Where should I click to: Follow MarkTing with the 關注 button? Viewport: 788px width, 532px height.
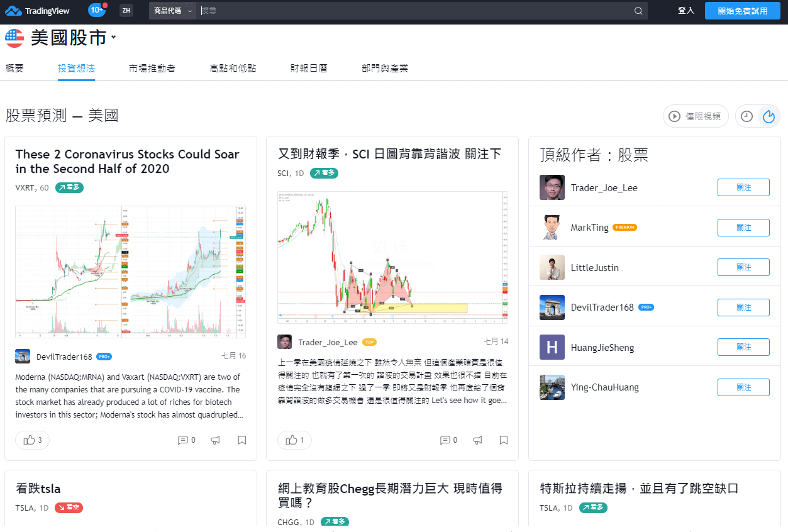[x=743, y=227]
